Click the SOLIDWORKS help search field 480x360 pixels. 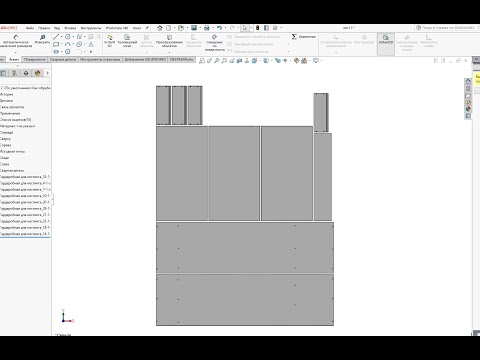[x=448, y=28]
